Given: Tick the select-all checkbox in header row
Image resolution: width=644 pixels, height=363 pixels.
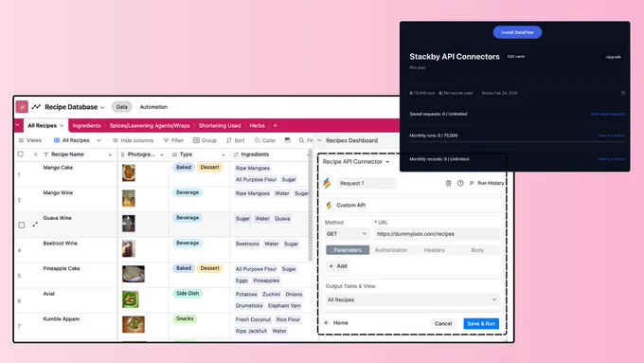Looking at the screenshot, I should point(21,154).
